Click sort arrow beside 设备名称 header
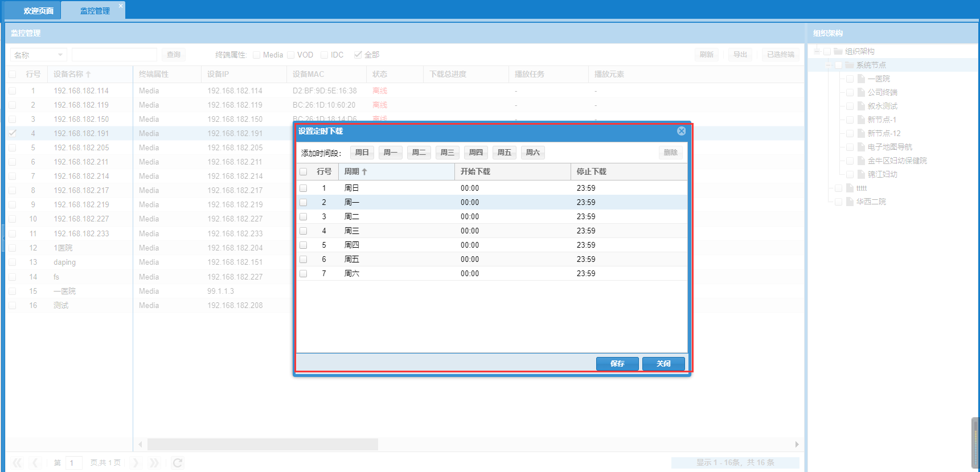Viewport: 980px width, 472px height. point(88,75)
